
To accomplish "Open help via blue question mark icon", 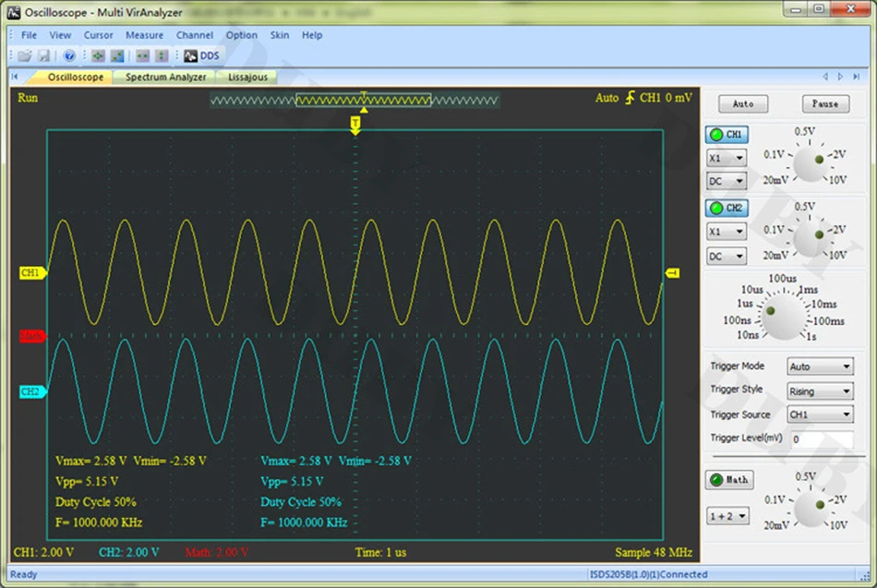I will pyautogui.click(x=69, y=55).
